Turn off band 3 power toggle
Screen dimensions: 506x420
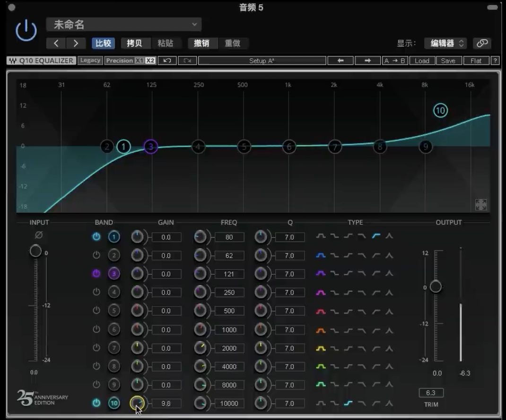click(96, 274)
